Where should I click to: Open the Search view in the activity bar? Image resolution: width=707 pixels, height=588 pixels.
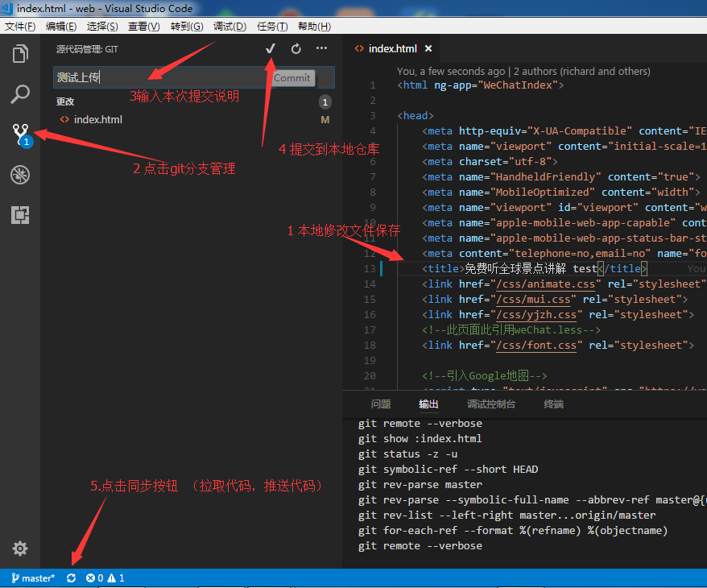click(20, 93)
